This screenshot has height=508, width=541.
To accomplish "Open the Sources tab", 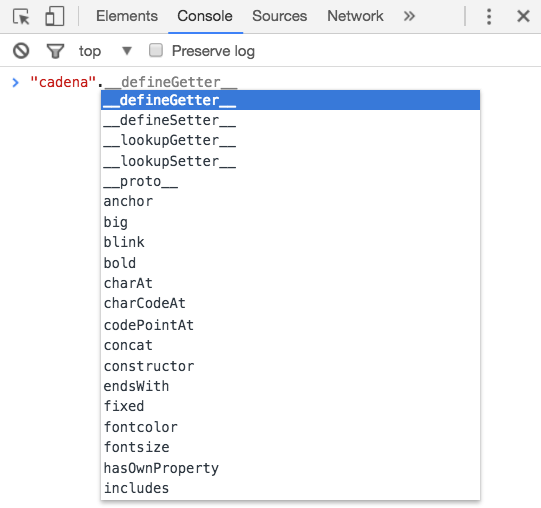I will pyautogui.click(x=279, y=16).
